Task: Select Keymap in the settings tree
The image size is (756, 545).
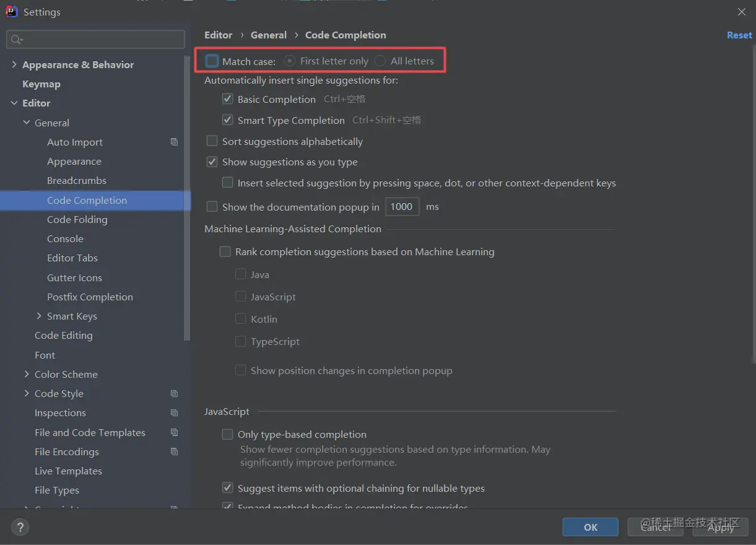Action: pos(41,84)
